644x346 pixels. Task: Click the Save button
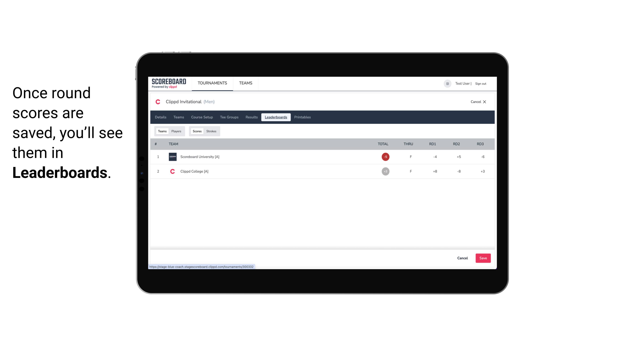[x=483, y=258]
